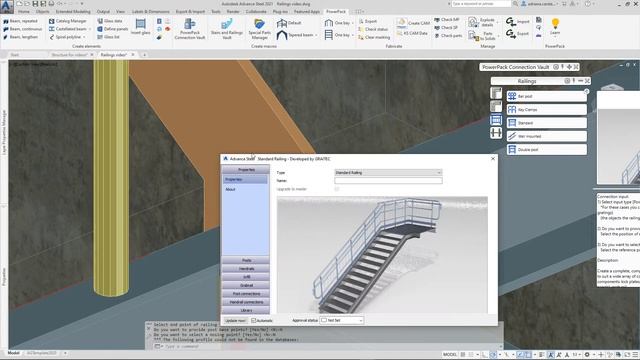Viewport: 640px width, 360px height.
Task: Expand the upper One bay dropdown
Action: click(353, 23)
